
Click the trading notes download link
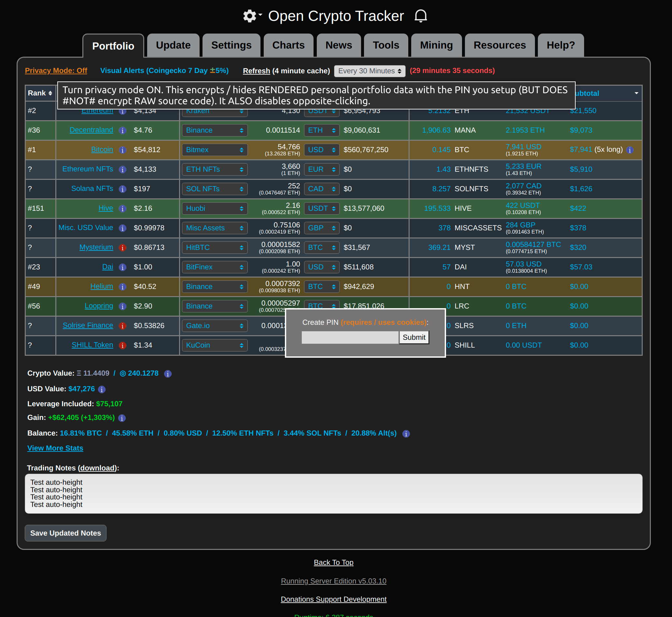tap(98, 468)
